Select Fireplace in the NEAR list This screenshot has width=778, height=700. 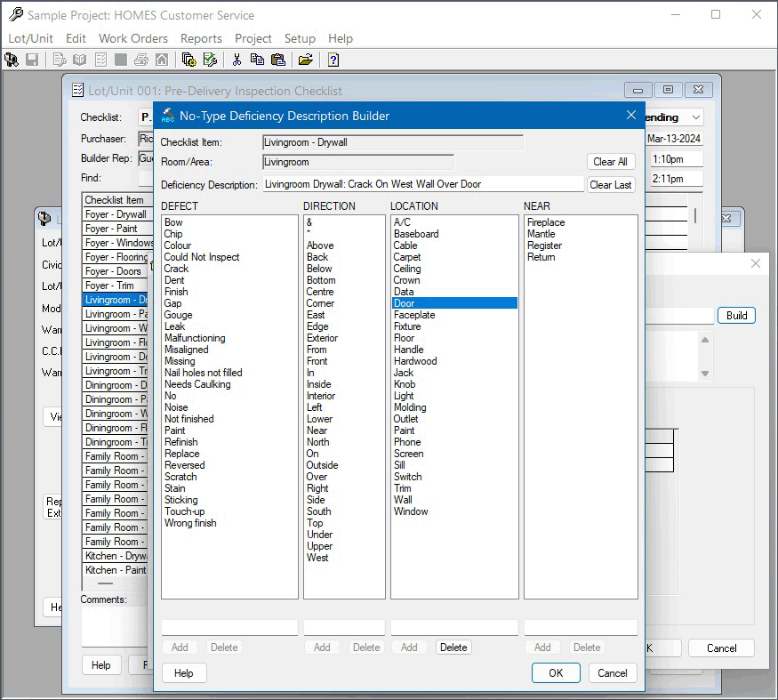(x=547, y=222)
